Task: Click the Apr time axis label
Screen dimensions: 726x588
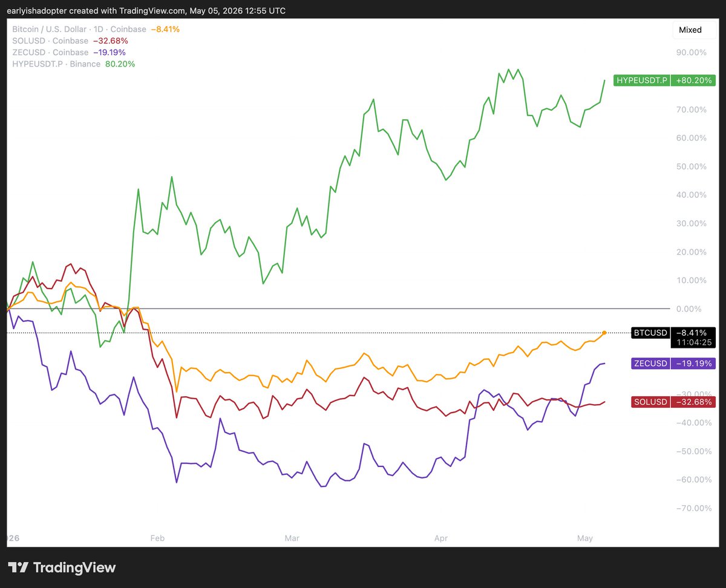Action: coord(442,538)
